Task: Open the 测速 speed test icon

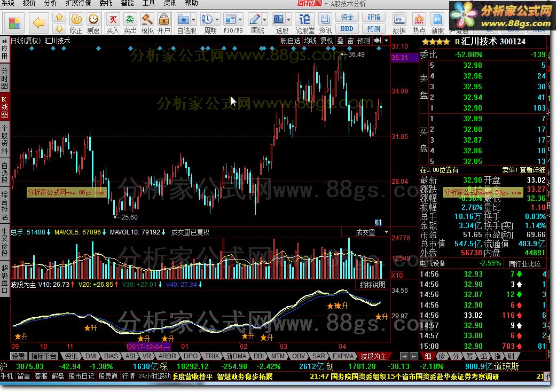Action: click(x=93, y=23)
